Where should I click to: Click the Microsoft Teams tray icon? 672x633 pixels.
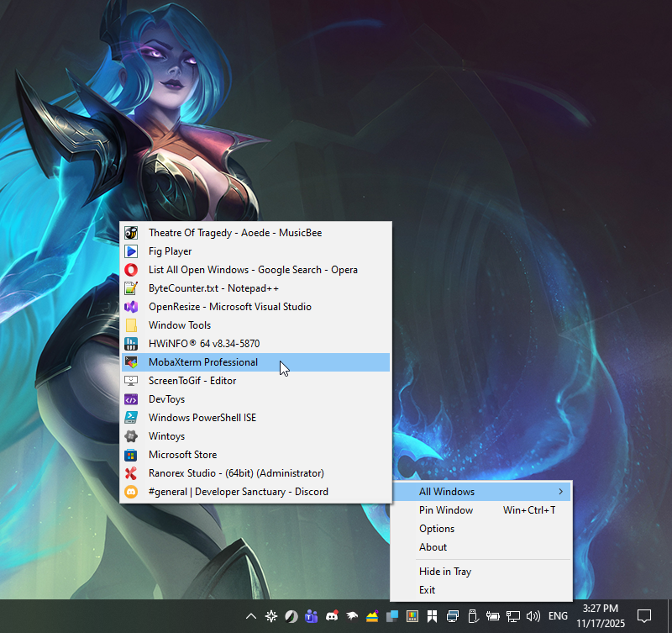point(312,616)
